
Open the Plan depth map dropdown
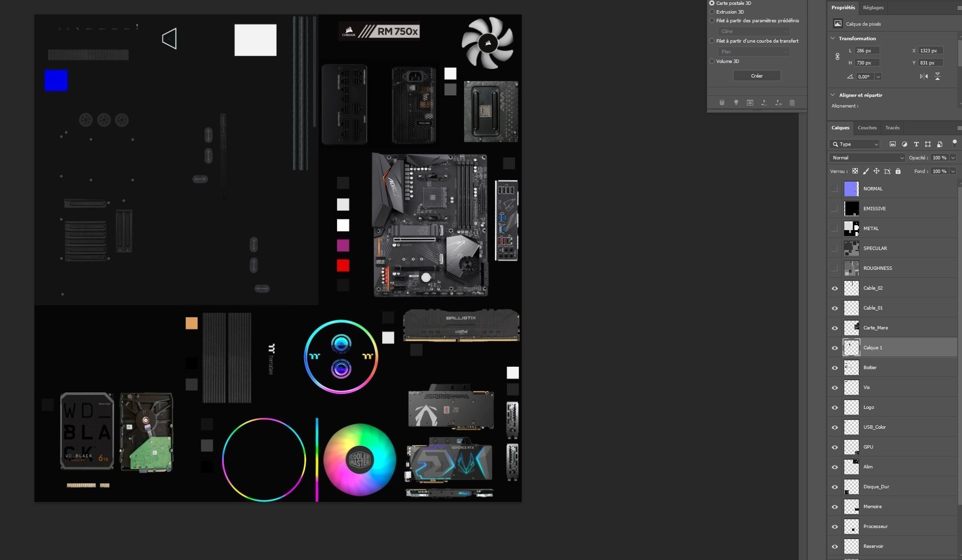[753, 51]
